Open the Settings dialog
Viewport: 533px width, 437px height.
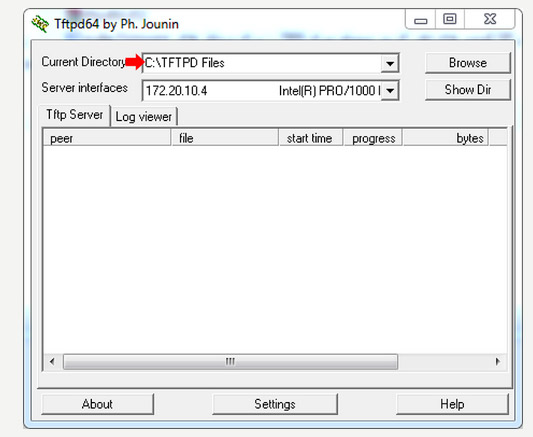point(275,404)
